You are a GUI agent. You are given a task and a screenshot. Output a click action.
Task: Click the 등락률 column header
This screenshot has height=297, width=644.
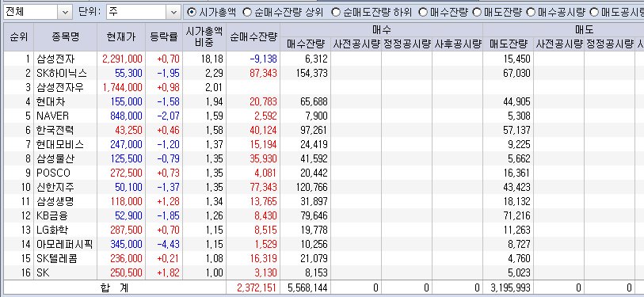(164, 37)
